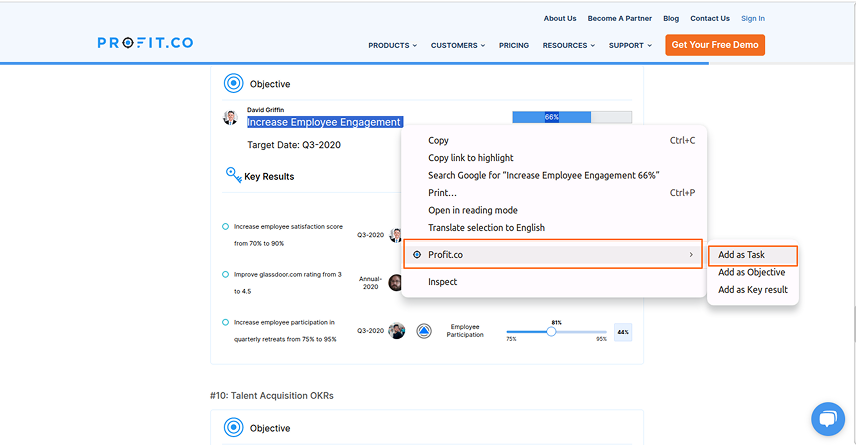Click the #10: Talent Acquisition OKRs heading
Viewport: 856px width, 445px height.
271,395
